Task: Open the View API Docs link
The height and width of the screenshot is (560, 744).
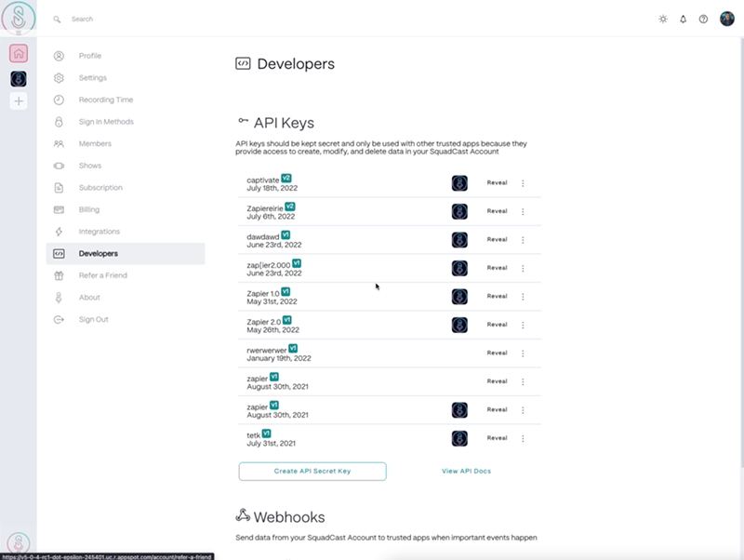Action: (466, 472)
